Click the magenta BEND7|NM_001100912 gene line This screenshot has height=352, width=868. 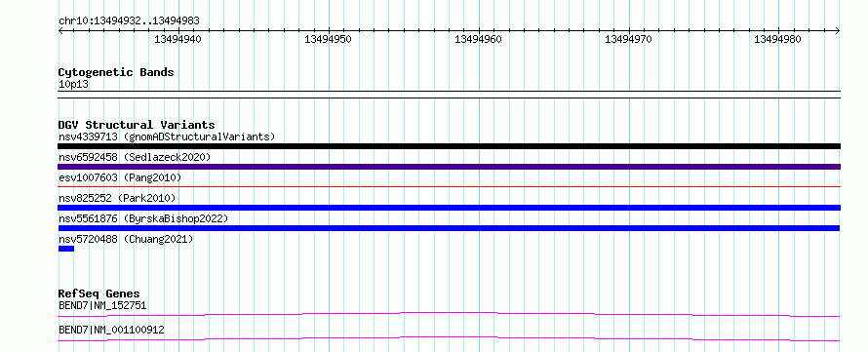[x=449, y=338]
